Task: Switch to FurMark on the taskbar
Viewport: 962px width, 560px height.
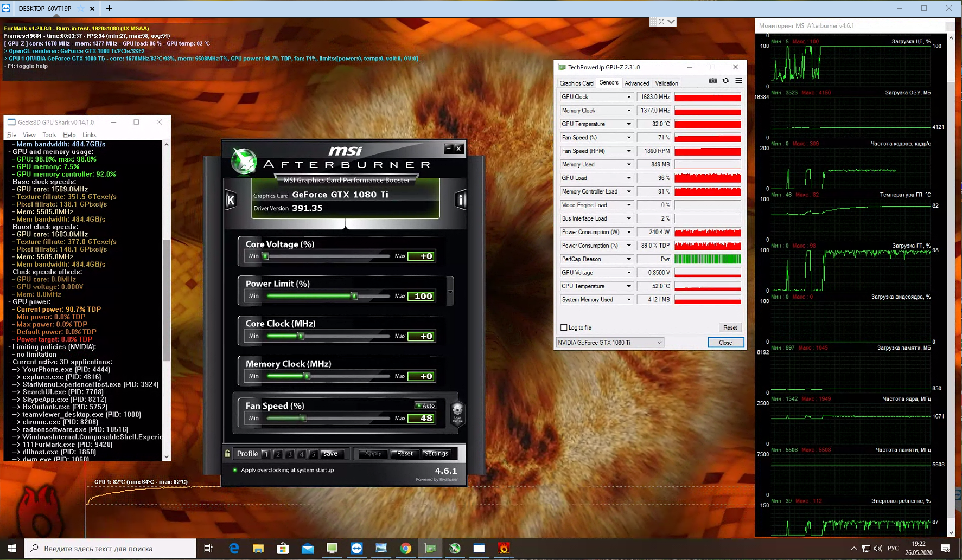Action: pyautogui.click(x=504, y=549)
